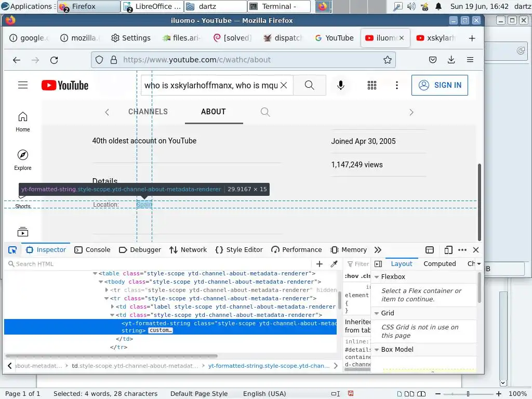Activate voice search microphone
The height and width of the screenshot is (399, 532).
[341, 85]
